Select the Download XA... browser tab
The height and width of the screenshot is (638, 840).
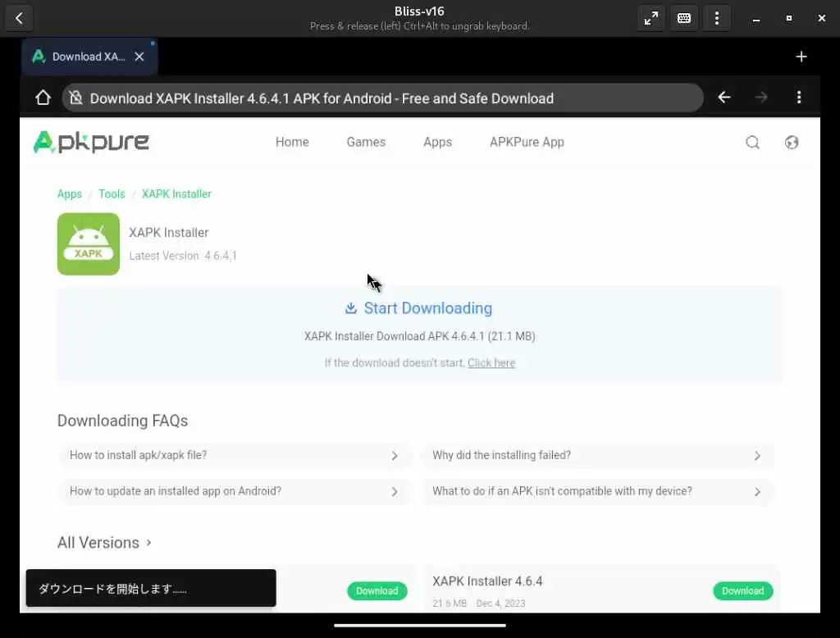coord(89,57)
